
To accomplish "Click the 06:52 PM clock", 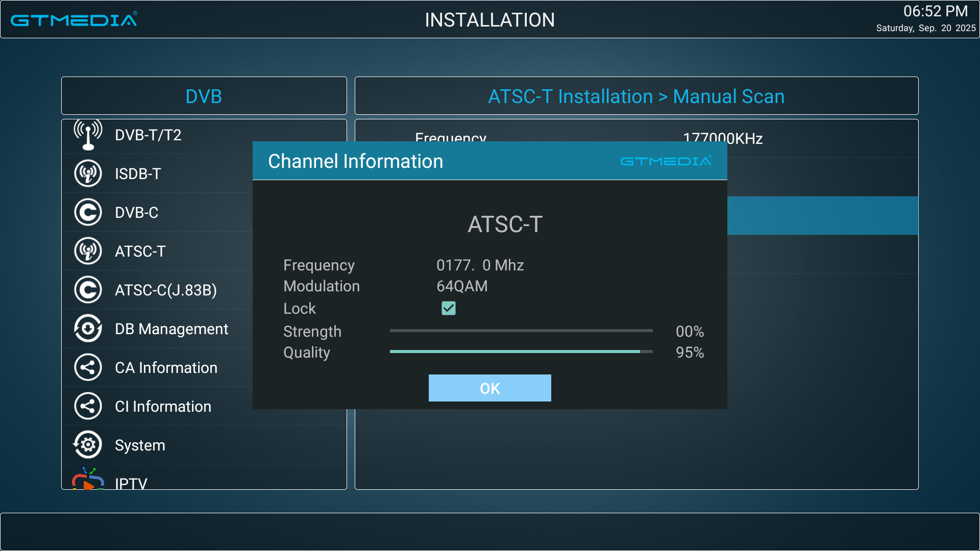I will (936, 11).
